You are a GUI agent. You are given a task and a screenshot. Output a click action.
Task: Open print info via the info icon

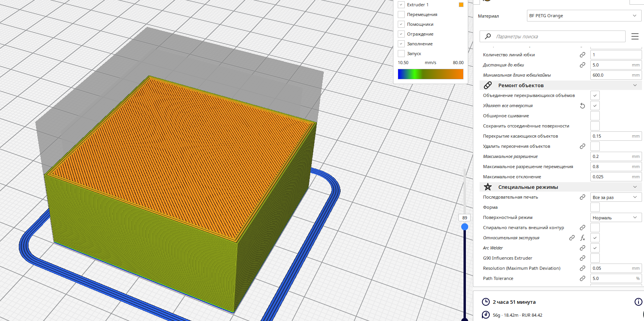(638, 302)
